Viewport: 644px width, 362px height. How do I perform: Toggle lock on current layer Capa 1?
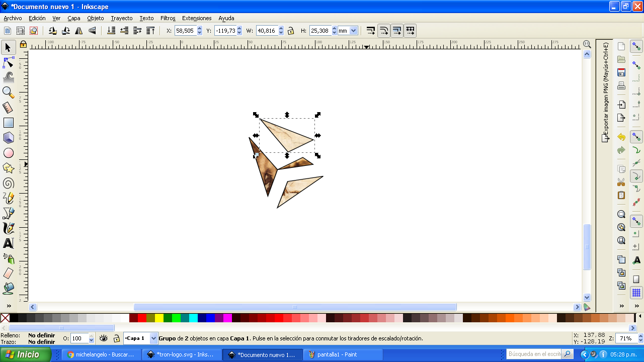click(x=117, y=338)
